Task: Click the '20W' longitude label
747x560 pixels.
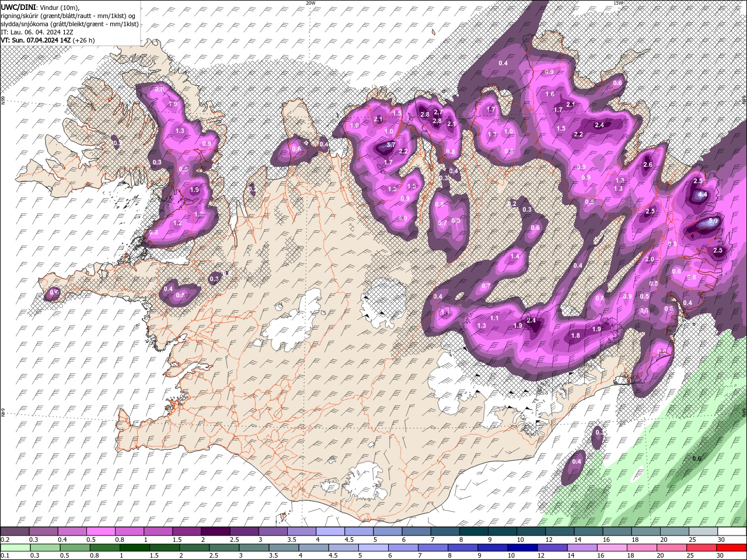Action: click(x=310, y=2)
